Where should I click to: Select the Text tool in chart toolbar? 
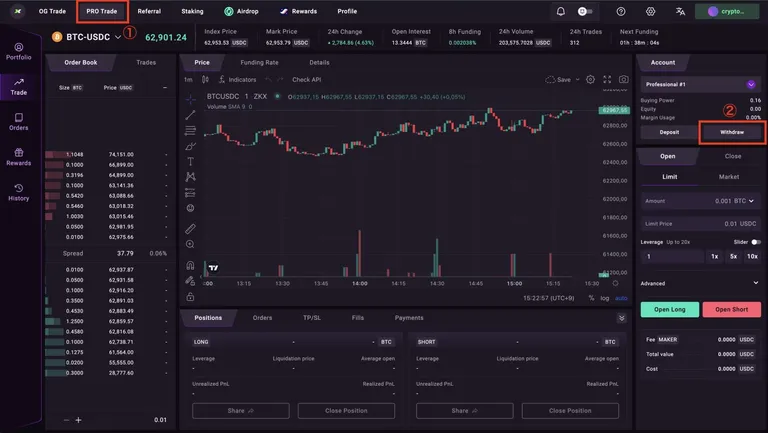coord(191,161)
